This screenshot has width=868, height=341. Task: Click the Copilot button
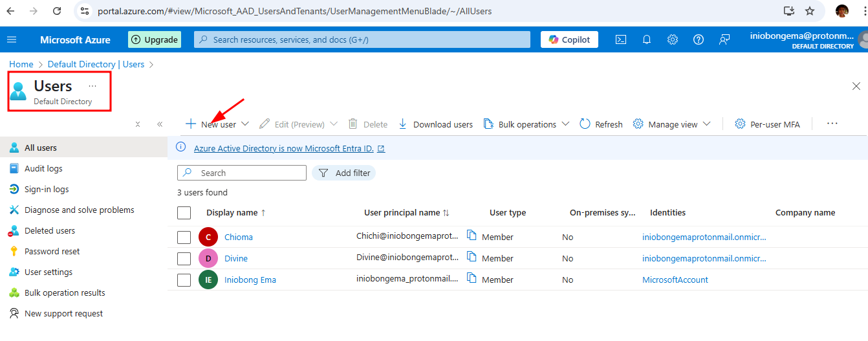[x=570, y=39]
